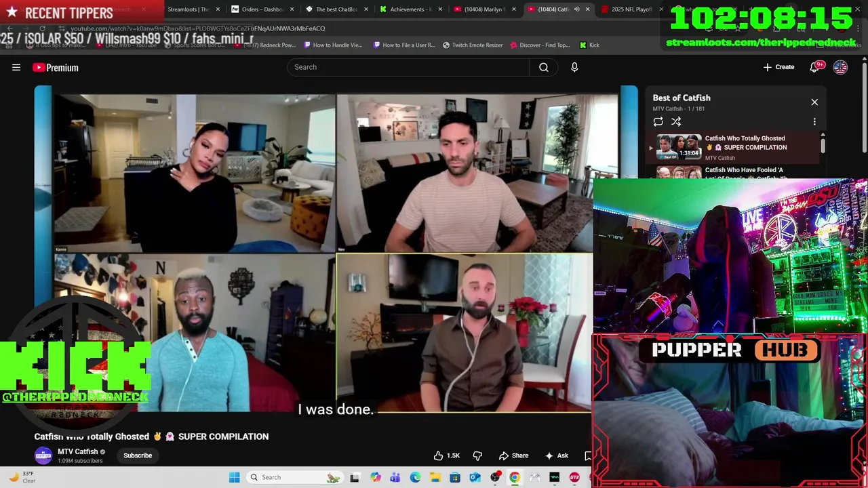The height and width of the screenshot is (488, 868).
Task: Click the video title Catfish Who Totally Ghosted
Action: coord(151,436)
